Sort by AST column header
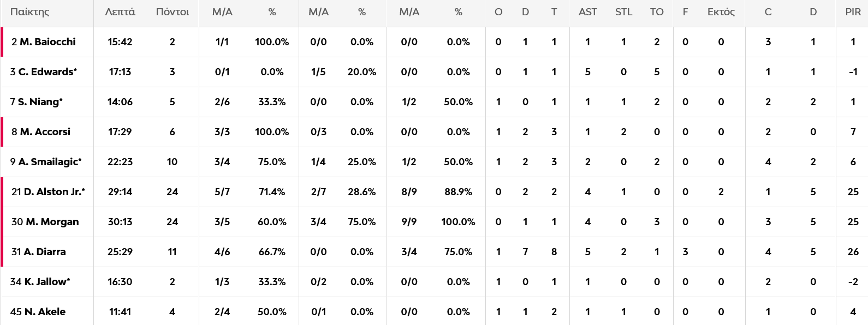The height and width of the screenshot is (325, 868). 588,12
